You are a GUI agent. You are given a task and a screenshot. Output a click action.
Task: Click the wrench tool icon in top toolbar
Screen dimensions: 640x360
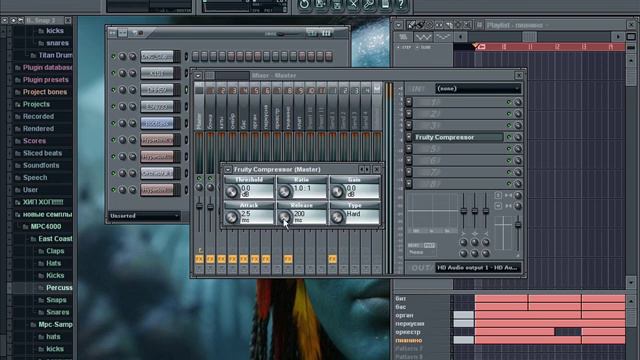(x=369, y=4)
